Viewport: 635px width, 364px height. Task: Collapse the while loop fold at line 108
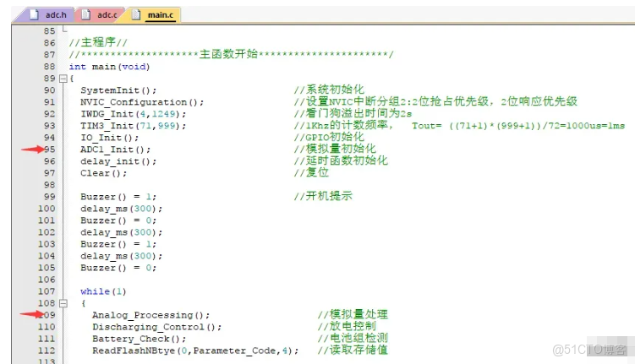click(x=63, y=303)
